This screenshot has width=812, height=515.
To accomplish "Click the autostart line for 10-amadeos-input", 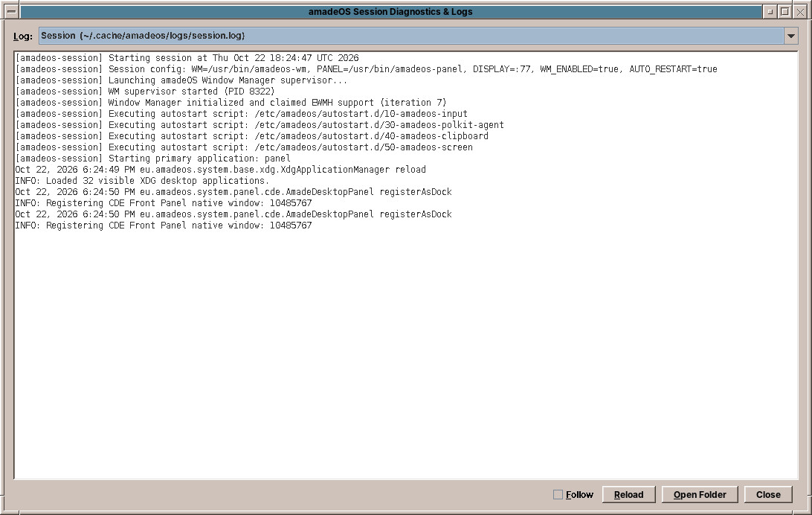I will click(242, 114).
